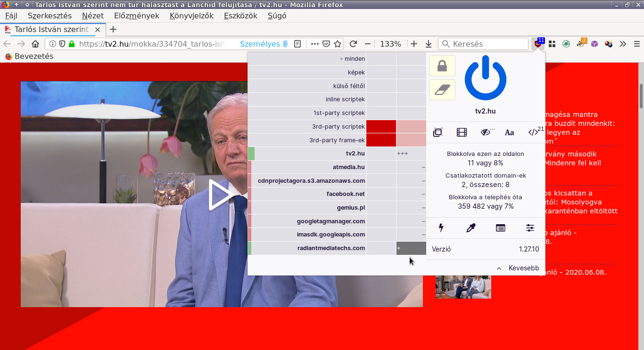
Task: Toggle uBlock big power button for tv2.hu
Action: 486,79
